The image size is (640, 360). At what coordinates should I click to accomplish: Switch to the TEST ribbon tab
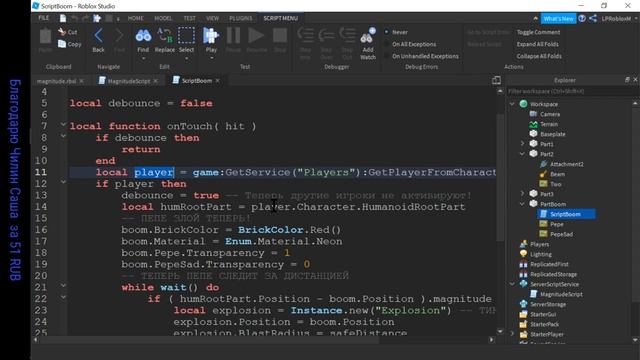pos(189,18)
